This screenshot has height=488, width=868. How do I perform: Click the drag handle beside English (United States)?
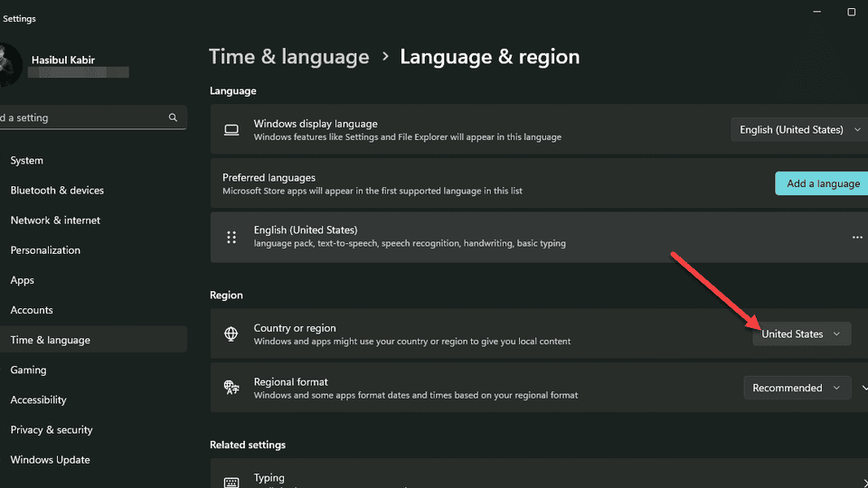pyautogui.click(x=231, y=238)
